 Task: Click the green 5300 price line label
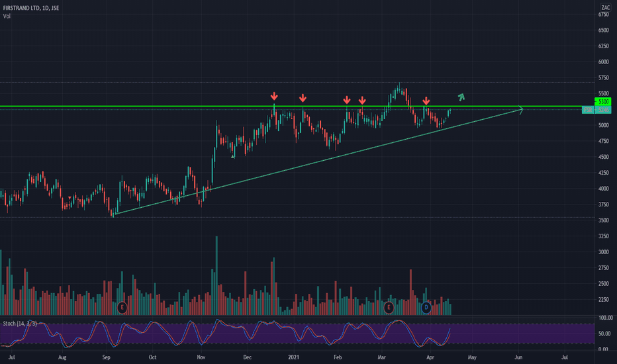pyautogui.click(x=603, y=102)
